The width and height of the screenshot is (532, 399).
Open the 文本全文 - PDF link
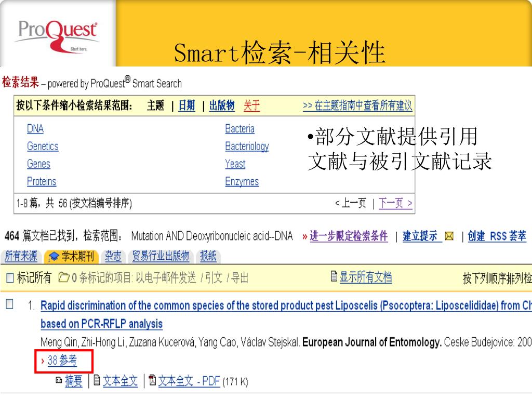point(189,381)
